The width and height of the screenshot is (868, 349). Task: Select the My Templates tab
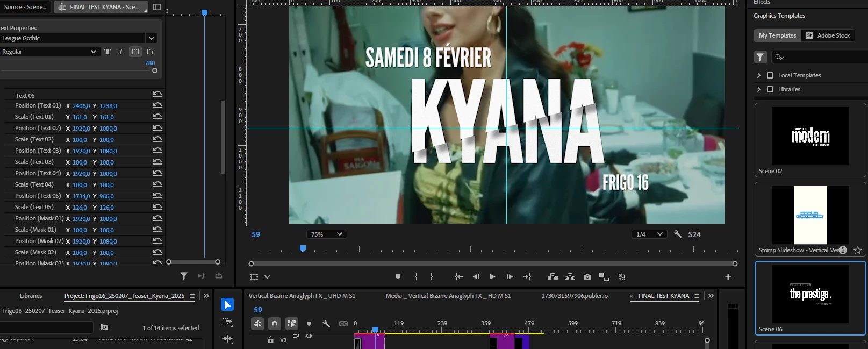777,35
